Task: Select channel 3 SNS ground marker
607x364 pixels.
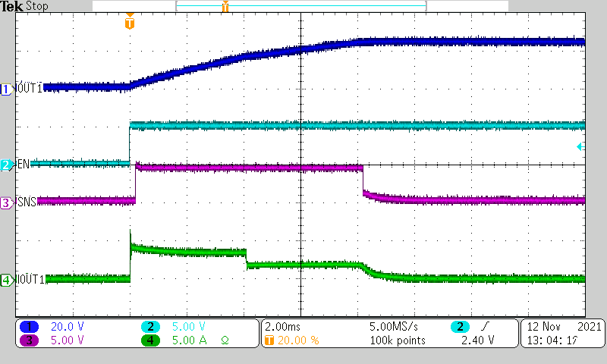Action: (6, 202)
